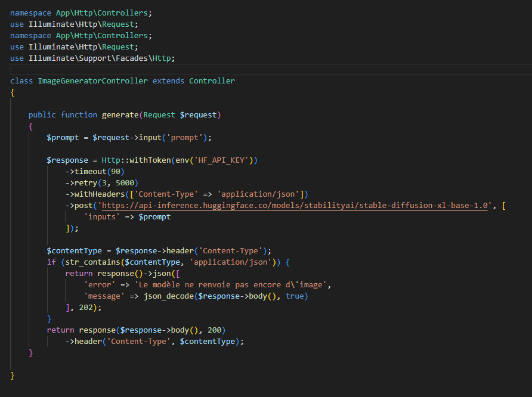Click the 'inputs' array key
This screenshot has height=397, width=532.
pyautogui.click(x=102, y=217)
